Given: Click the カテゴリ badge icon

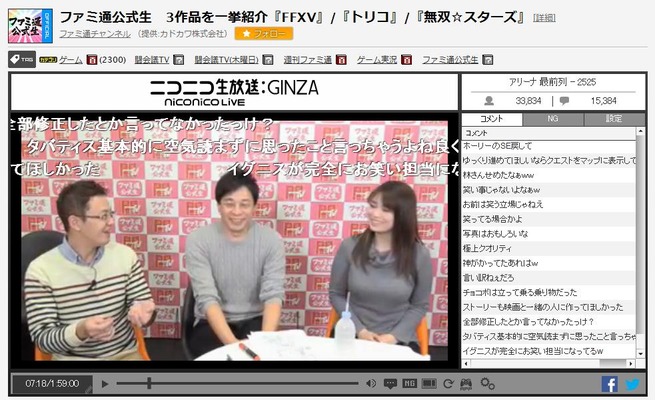Looking at the screenshot, I should 48,60.
